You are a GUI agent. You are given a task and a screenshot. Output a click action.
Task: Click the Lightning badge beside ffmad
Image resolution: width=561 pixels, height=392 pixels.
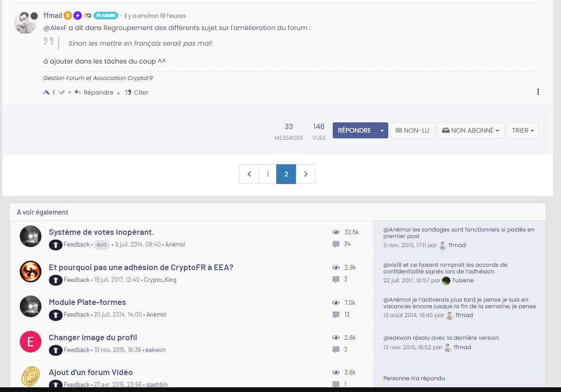[x=77, y=15]
